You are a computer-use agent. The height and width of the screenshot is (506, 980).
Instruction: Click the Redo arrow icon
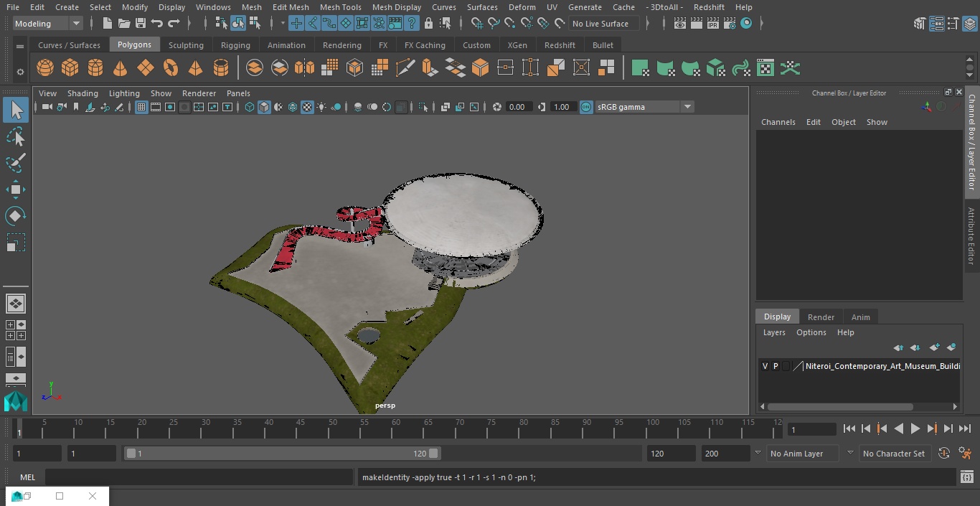pos(174,24)
